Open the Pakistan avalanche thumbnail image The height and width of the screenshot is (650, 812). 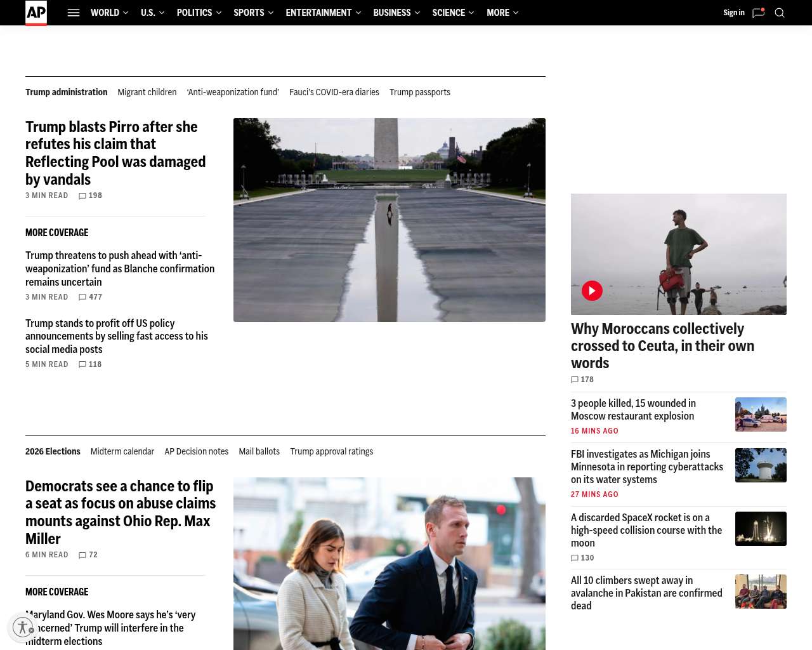[761, 592]
